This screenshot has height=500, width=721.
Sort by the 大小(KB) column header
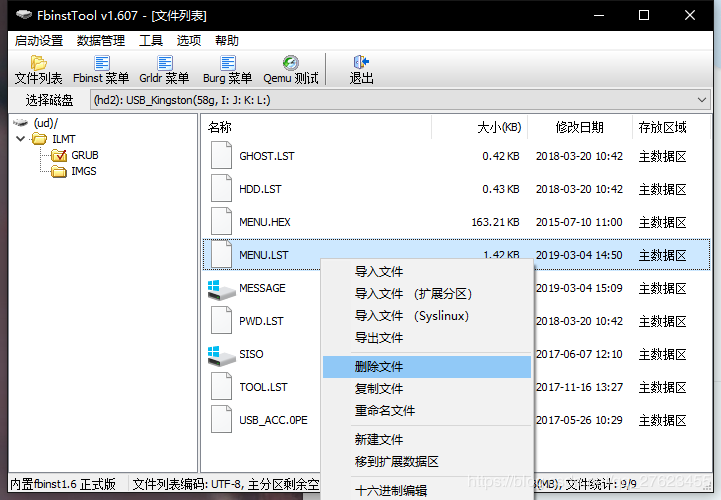[479, 127]
